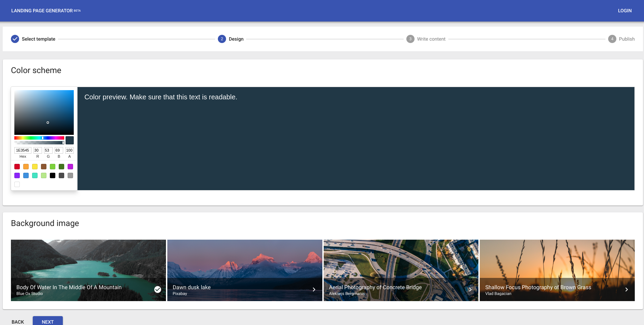Click the chevron on Dawn dusk lake
The image size is (644, 325).
[x=314, y=289]
